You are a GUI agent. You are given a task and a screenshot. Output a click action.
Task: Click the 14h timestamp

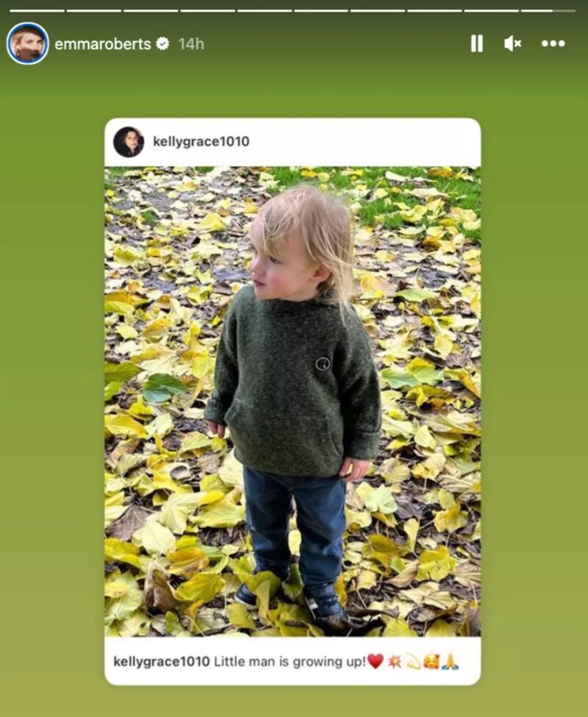[x=191, y=44]
